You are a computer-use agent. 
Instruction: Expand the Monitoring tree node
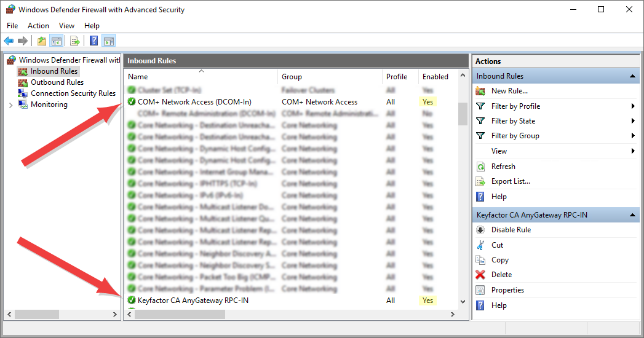(10, 105)
